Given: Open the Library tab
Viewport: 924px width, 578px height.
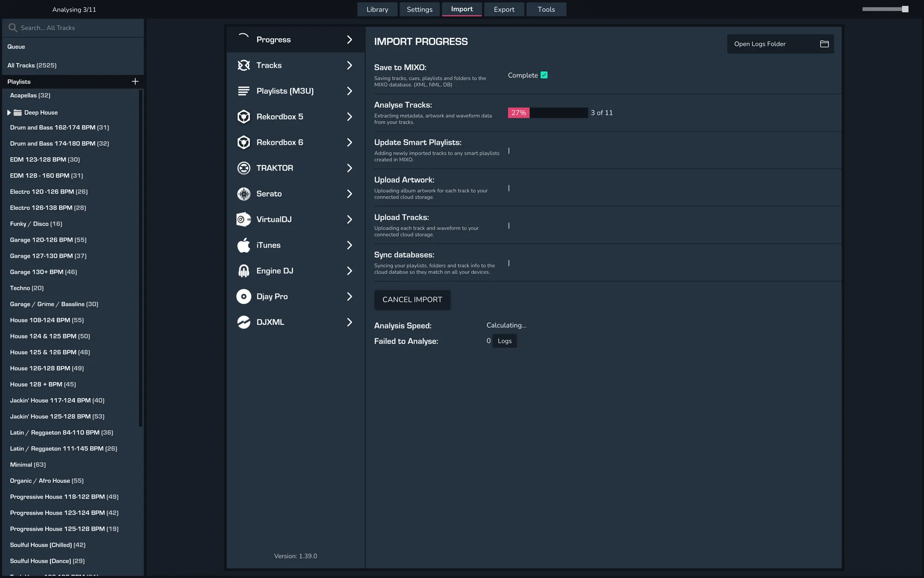Looking at the screenshot, I should 377,9.
